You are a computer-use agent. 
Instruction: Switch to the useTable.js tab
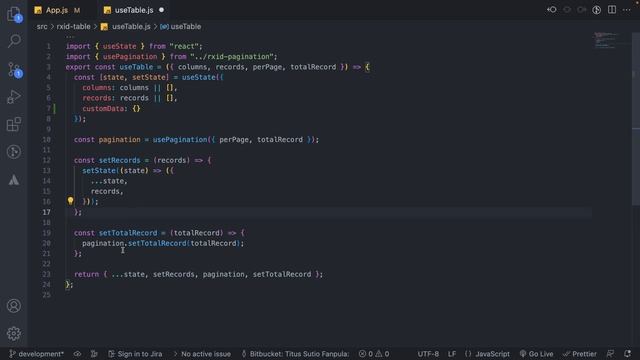134,10
